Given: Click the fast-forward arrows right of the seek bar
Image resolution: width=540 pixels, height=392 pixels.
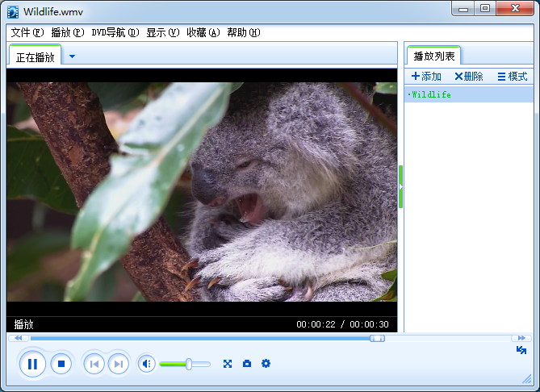Looking at the screenshot, I should [x=522, y=338].
